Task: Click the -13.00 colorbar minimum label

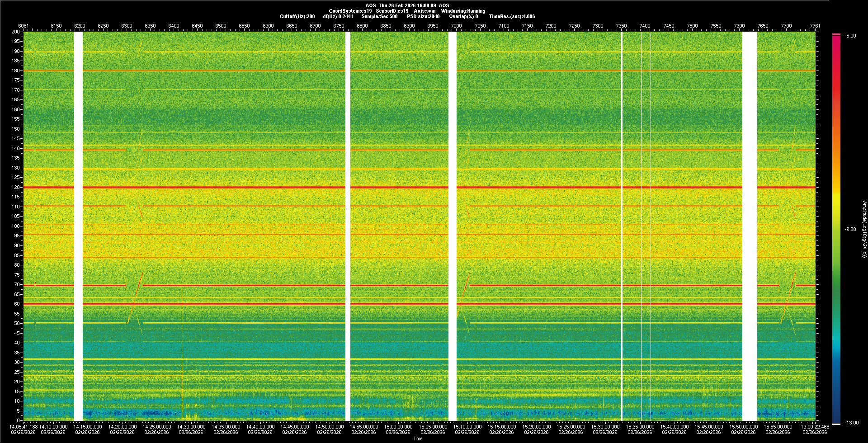Action: 851,423
